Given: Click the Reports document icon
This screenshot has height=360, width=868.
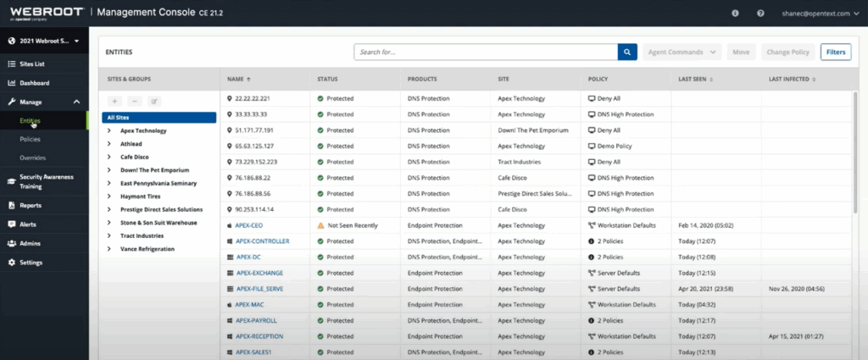Looking at the screenshot, I should coord(12,205).
